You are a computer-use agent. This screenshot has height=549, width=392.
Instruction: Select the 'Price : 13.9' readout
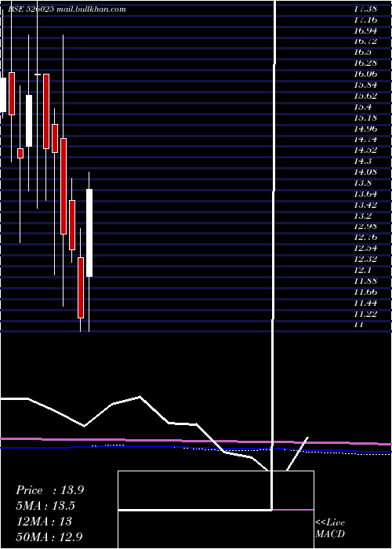tap(50, 490)
